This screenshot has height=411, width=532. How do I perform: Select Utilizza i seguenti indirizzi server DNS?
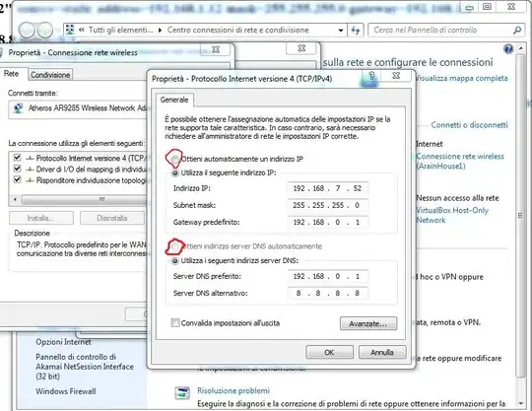175,261
